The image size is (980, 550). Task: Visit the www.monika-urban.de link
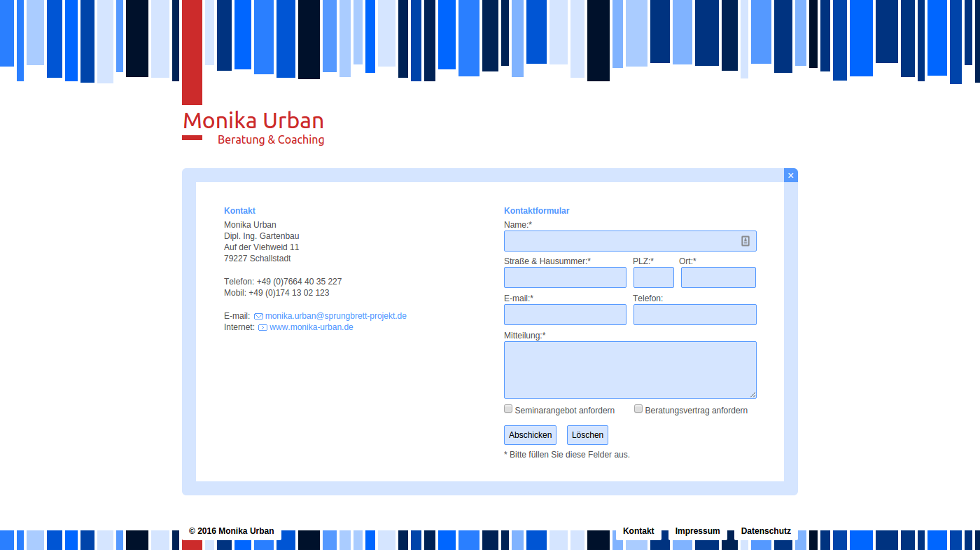[311, 327]
